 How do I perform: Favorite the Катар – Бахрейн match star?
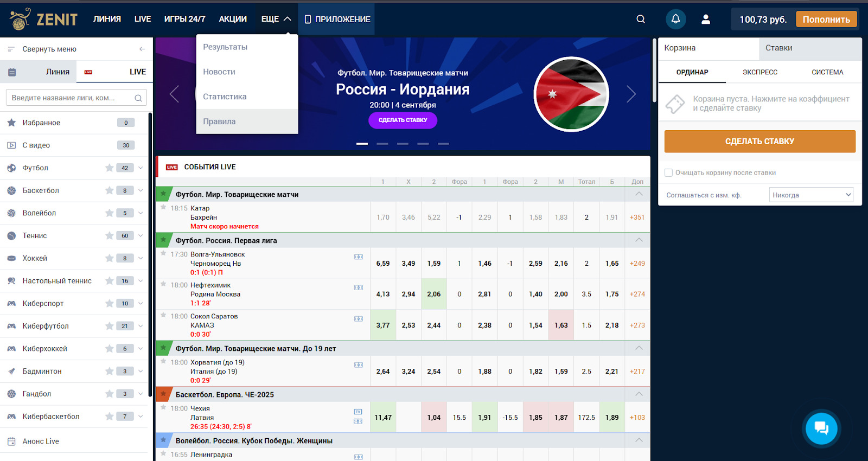163,207
